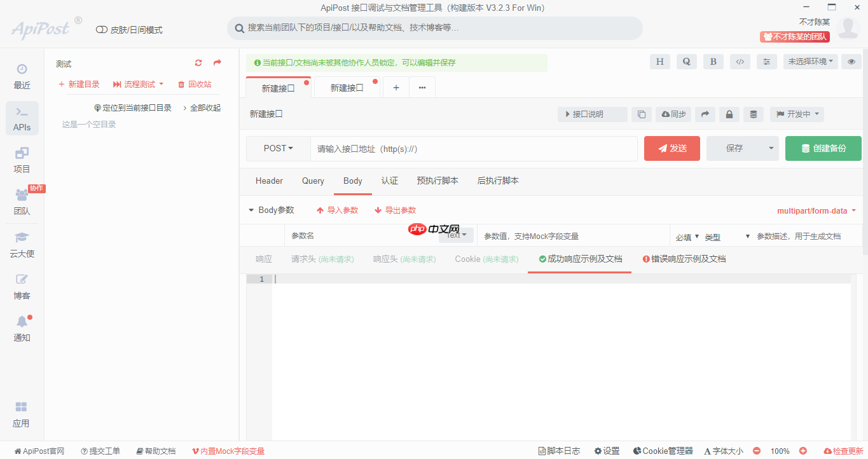Click the refresh icon beside 测试 project

point(198,63)
